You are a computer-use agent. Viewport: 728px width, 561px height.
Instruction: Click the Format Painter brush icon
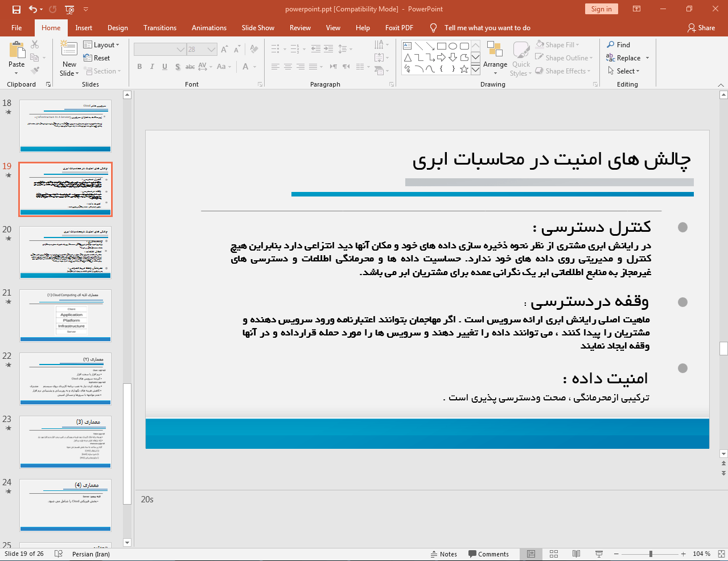point(35,71)
